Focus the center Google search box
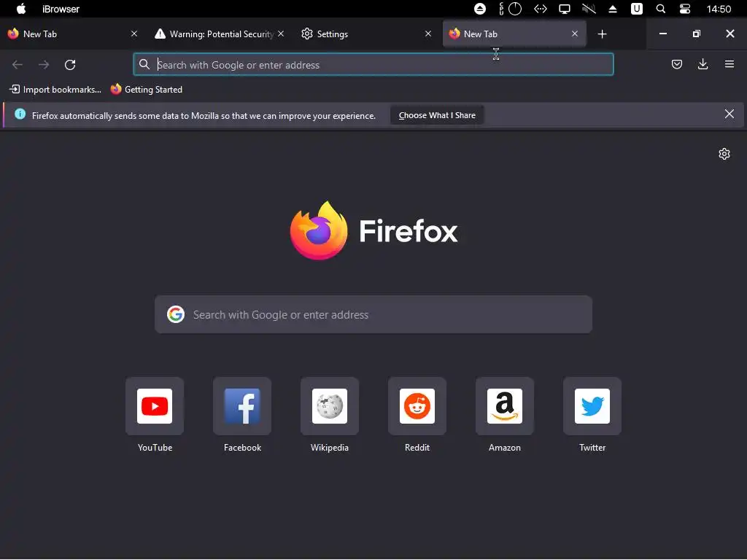Image resolution: width=747 pixels, height=560 pixels. click(373, 314)
